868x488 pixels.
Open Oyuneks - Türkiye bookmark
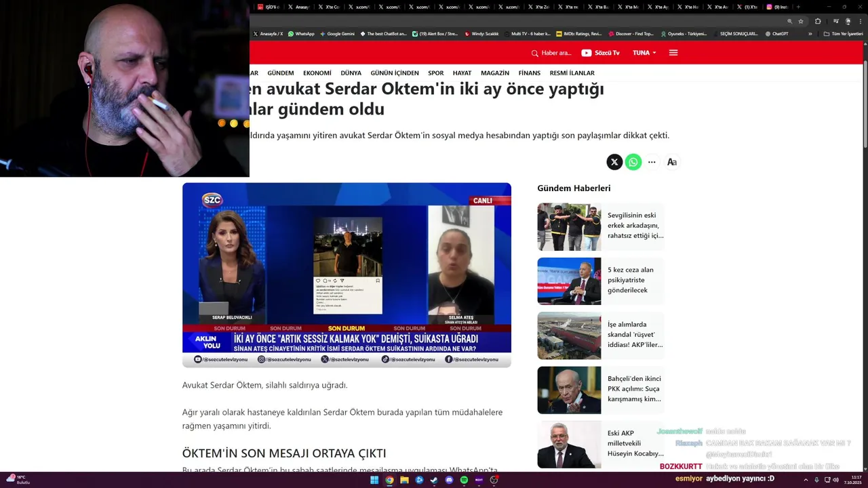click(683, 33)
